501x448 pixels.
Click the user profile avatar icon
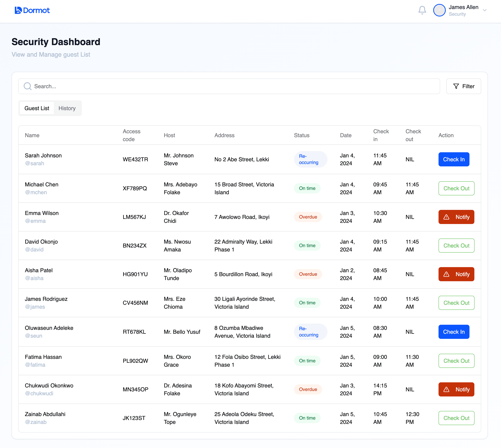pos(439,10)
